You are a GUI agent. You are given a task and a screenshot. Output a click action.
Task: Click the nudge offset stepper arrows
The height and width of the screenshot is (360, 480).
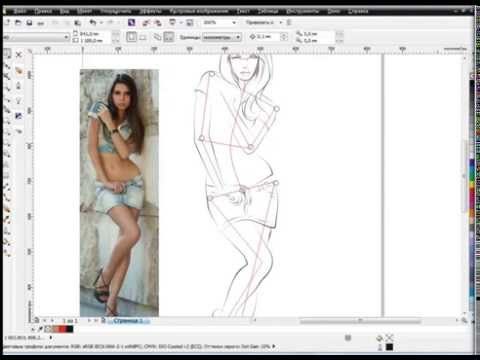tap(284, 36)
